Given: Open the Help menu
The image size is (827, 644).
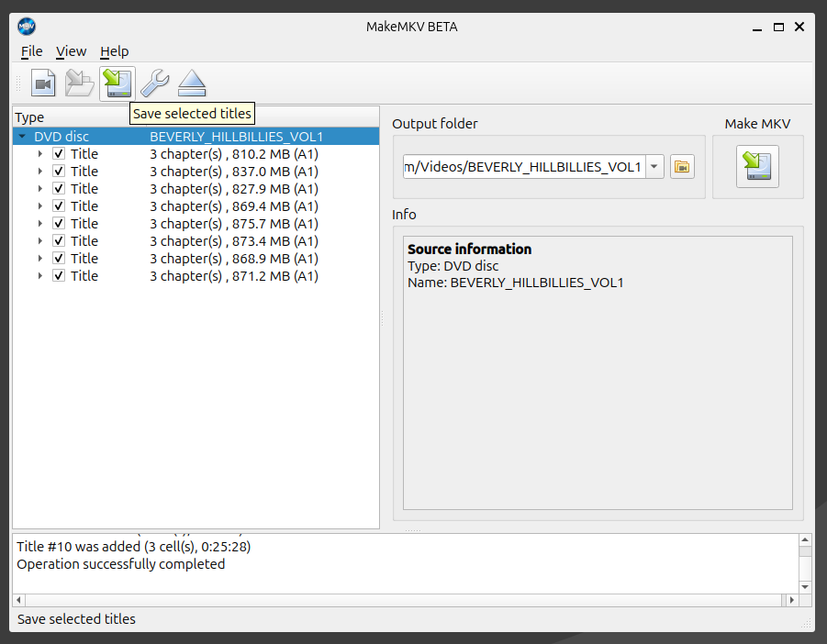Looking at the screenshot, I should click(114, 51).
